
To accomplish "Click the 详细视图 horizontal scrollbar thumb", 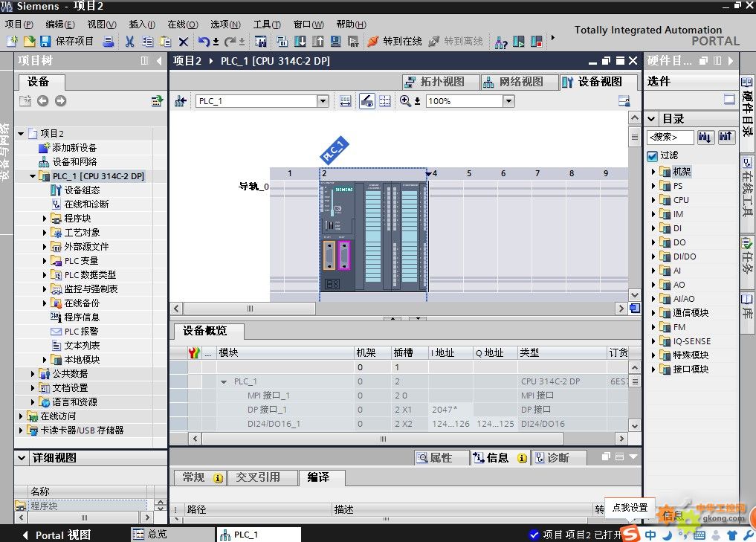I will [85, 517].
